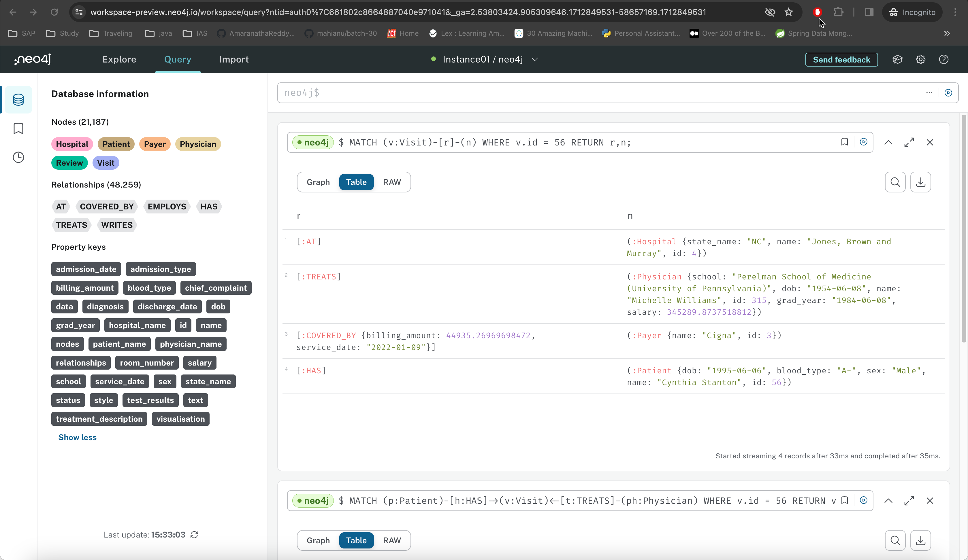Screen dimensions: 968x560
Task: Click the COVERED_BY relationship type
Action: (107, 207)
